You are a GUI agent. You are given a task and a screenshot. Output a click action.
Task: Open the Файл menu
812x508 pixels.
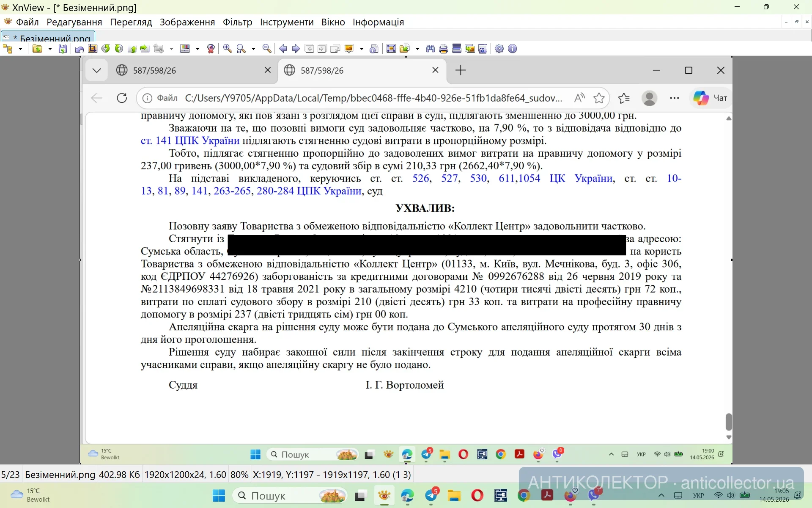[x=27, y=22]
